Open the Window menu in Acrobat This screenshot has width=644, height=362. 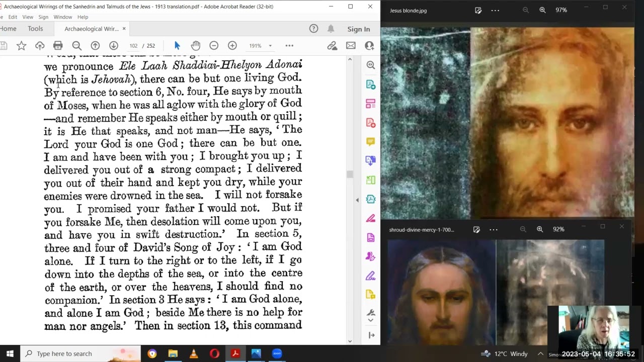tap(63, 17)
